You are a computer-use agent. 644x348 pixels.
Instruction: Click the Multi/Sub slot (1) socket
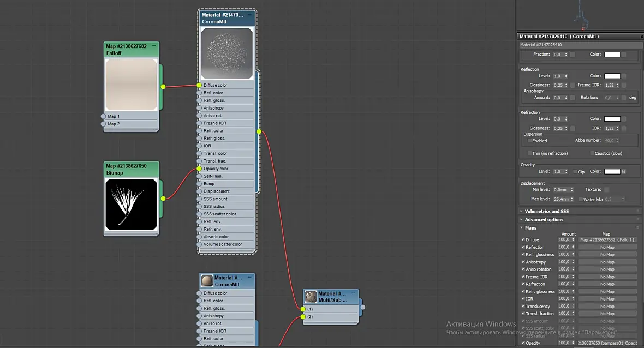point(303,309)
